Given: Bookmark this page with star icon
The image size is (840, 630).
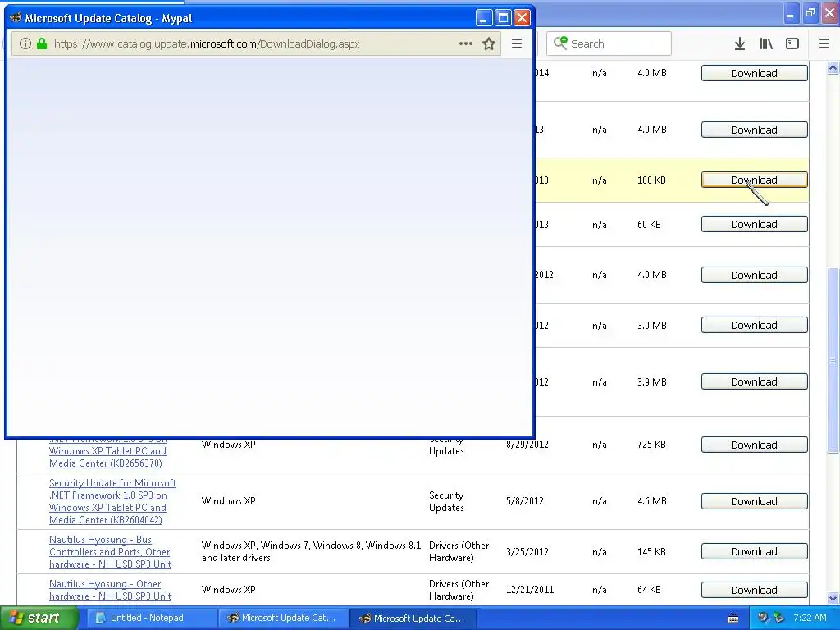Looking at the screenshot, I should [x=489, y=44].
